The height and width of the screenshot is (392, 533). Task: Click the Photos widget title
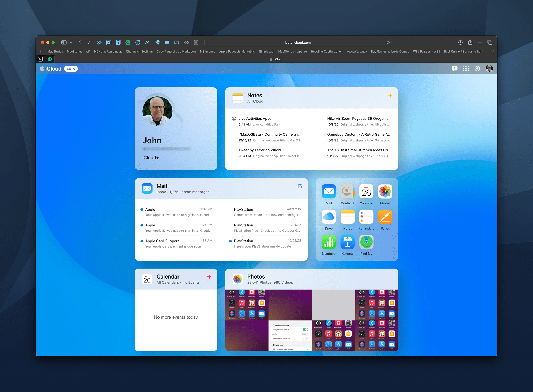[256, 277]
